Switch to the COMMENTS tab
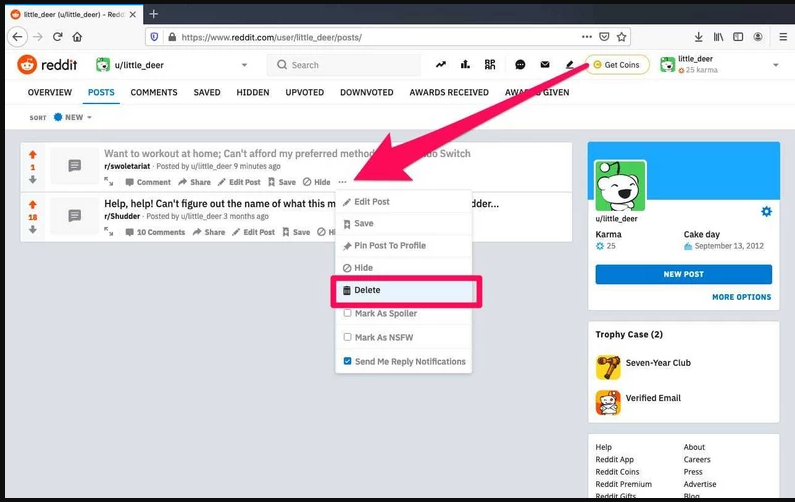This screenshot has height=502, width=795. click(x=153, y=93)
